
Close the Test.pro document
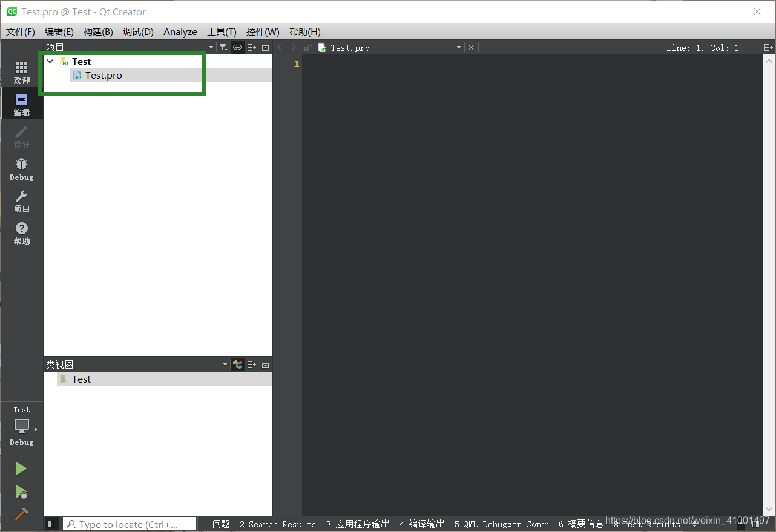pos(472,47)
